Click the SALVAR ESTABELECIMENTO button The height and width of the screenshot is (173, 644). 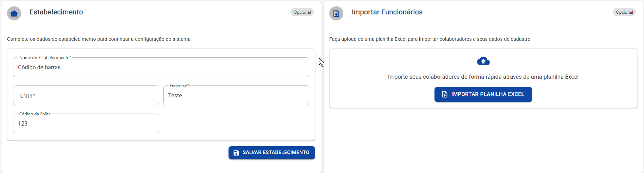tap(272, 153)
